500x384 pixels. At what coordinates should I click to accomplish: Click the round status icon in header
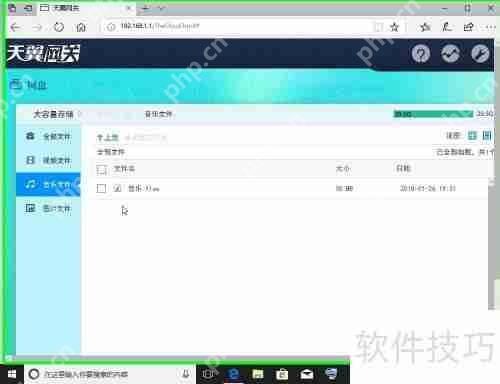tap(450, 53)
